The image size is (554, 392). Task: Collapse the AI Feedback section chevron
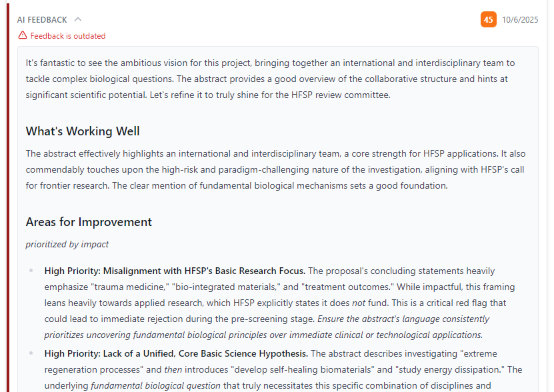click(78, 19)
